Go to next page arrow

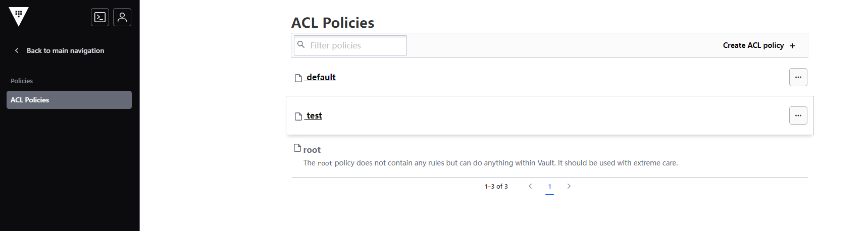(x=569, y=186)
